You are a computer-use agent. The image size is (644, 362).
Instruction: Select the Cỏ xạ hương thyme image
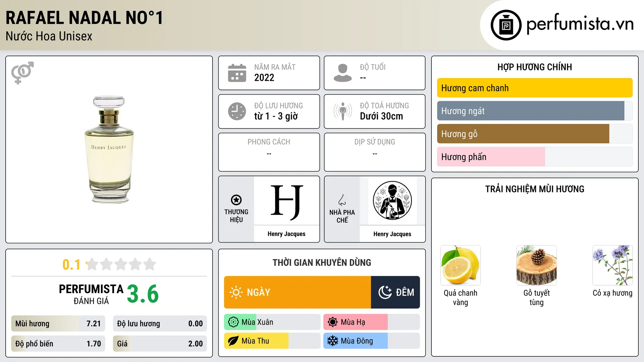point(613,265)
